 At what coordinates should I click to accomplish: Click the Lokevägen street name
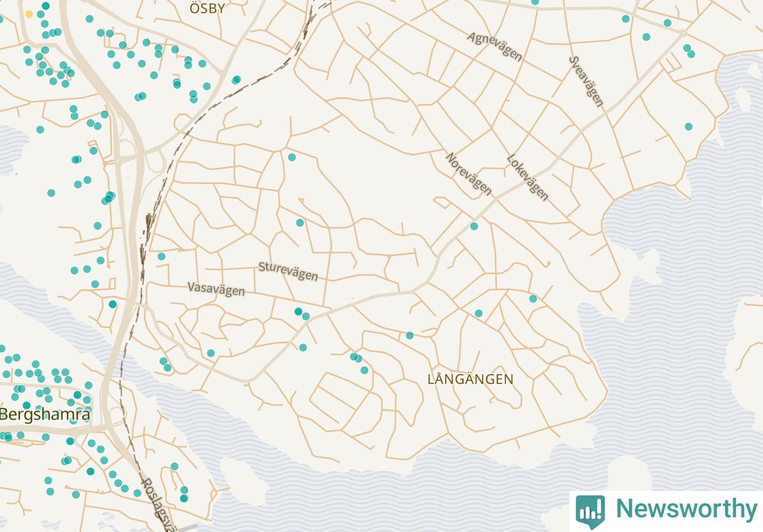(x=528, y=178)
